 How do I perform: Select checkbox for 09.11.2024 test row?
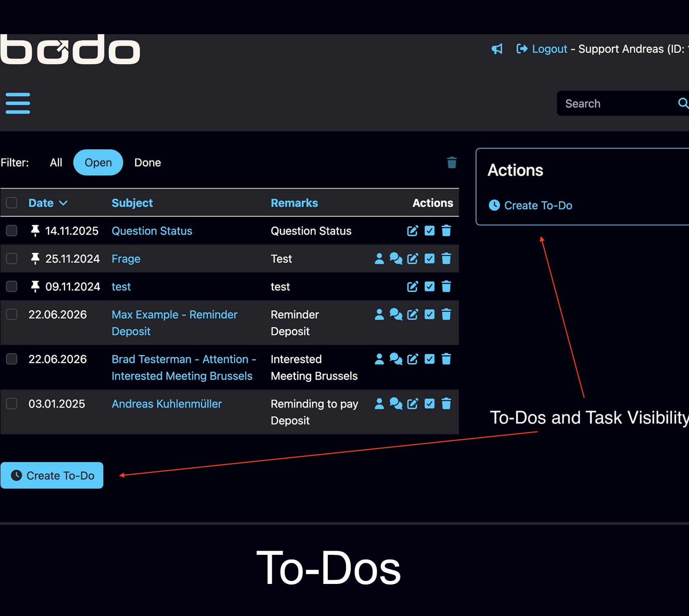point(12,286)
